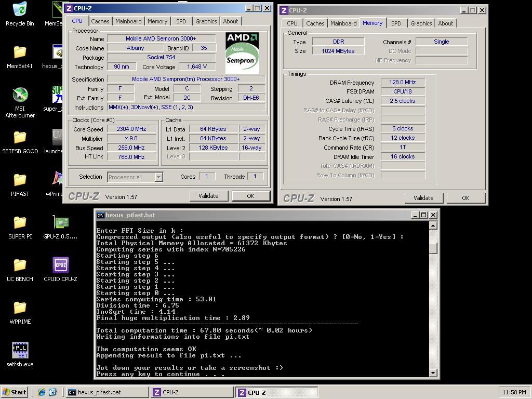Click the Package Socket 754 value

(161, 57)
